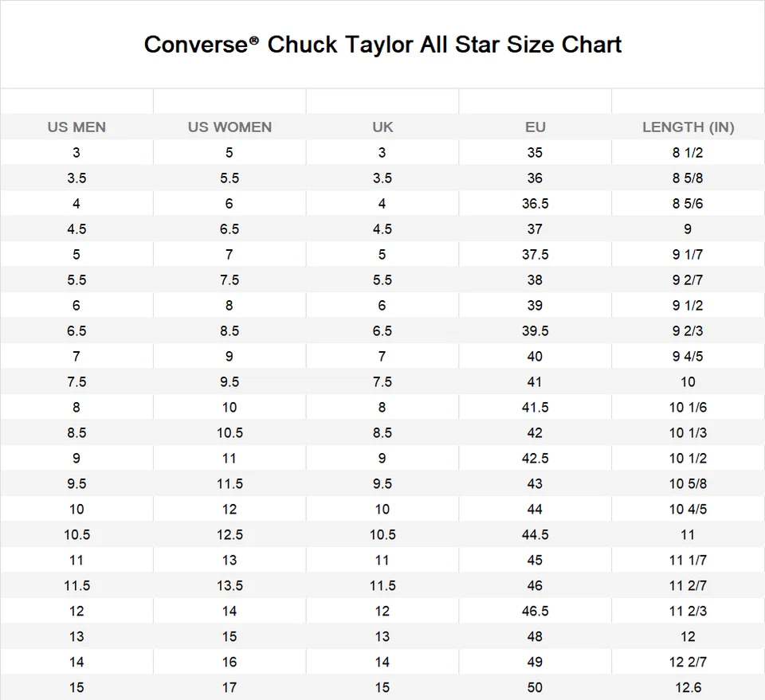
Task: Select the 12.6 length cell
Action: point(688,688)
